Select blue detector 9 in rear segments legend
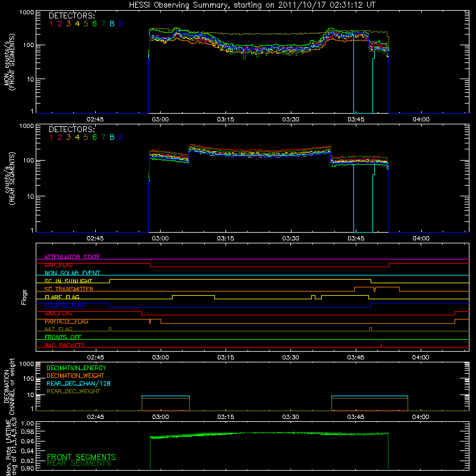Image resolution: width=476 pixels, height=476 pixels. click(121, 137)
